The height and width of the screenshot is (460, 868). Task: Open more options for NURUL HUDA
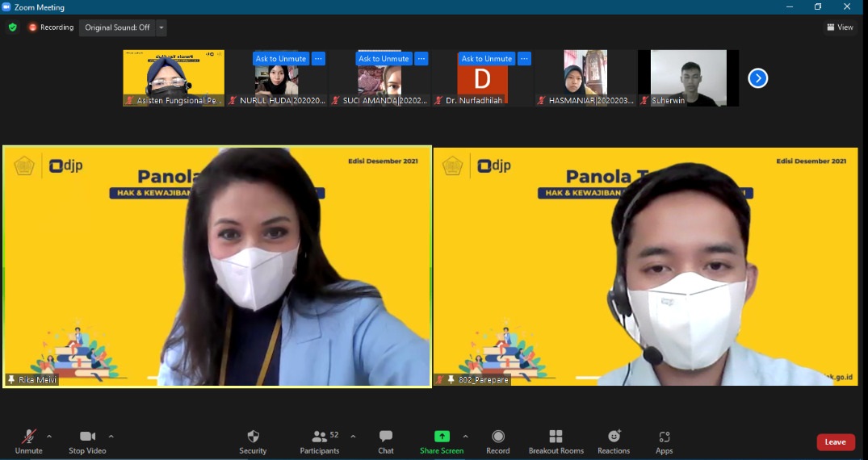tap(318, 59)
